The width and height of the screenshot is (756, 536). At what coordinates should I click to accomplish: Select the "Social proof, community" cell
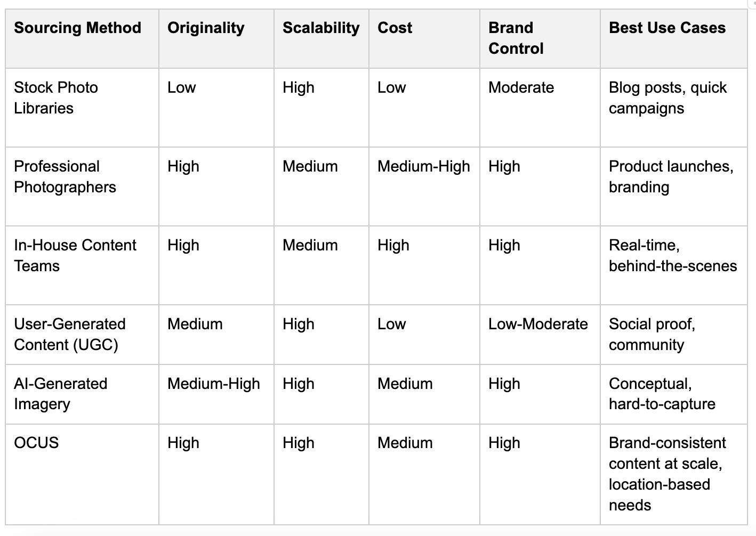point(652,334)
